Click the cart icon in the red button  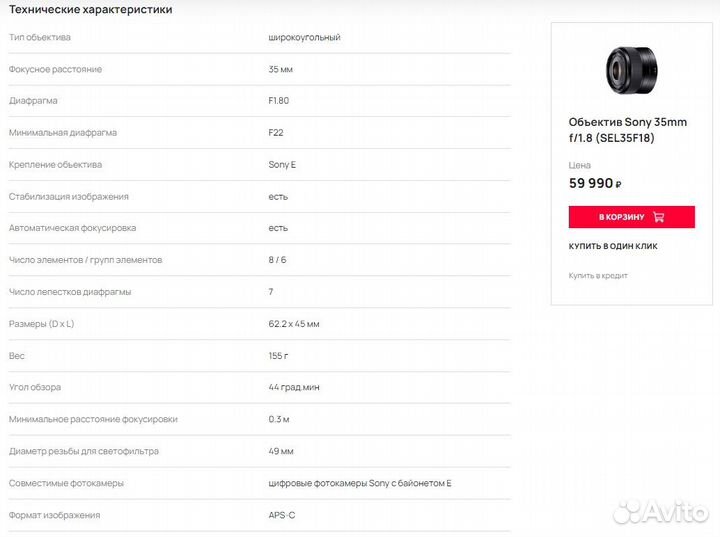[x=658, y=217]
